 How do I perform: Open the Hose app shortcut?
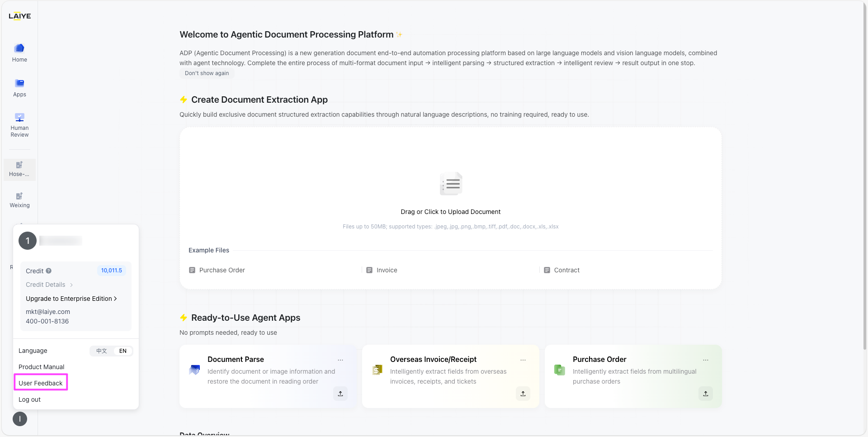click(19, 169)
